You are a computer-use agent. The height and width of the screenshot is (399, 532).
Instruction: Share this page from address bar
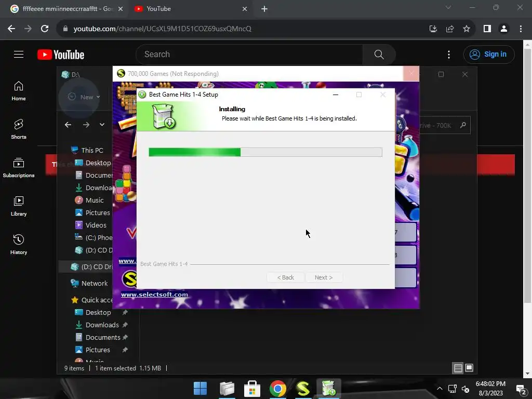click(x=450, y=29)
